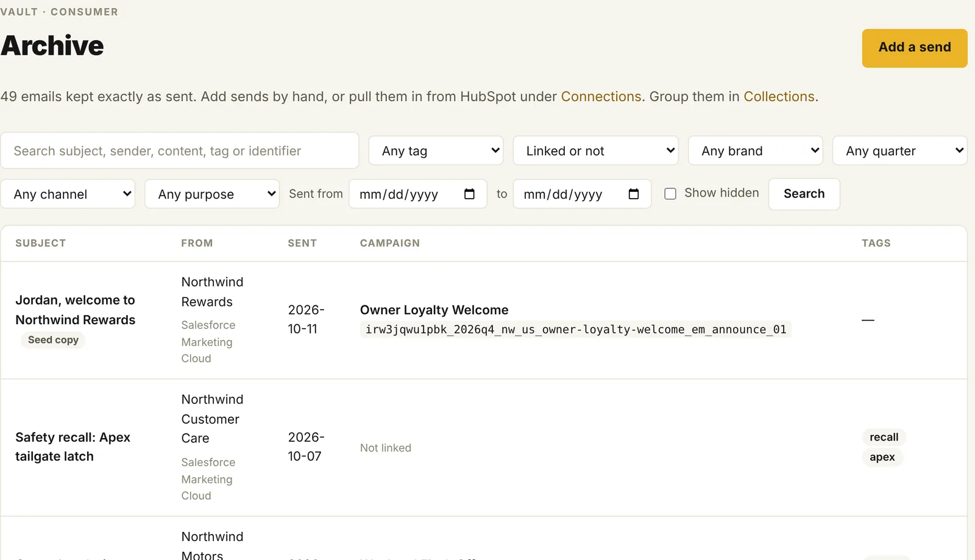Click the 'Not linked' campaign cell
Viewport: 975px width, 560px height.
pos(386,448)
